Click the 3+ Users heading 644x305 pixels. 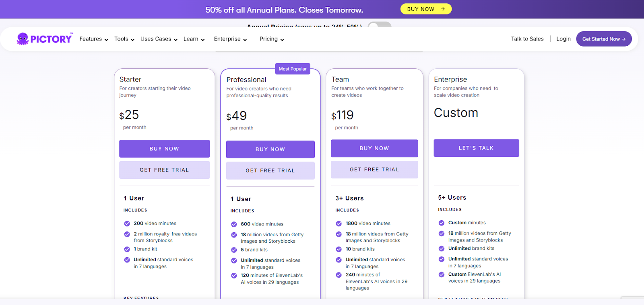(349, 198)
